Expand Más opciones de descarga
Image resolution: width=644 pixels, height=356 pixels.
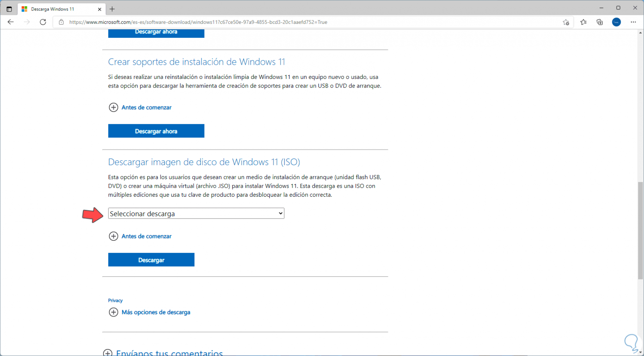coord(149,312)
